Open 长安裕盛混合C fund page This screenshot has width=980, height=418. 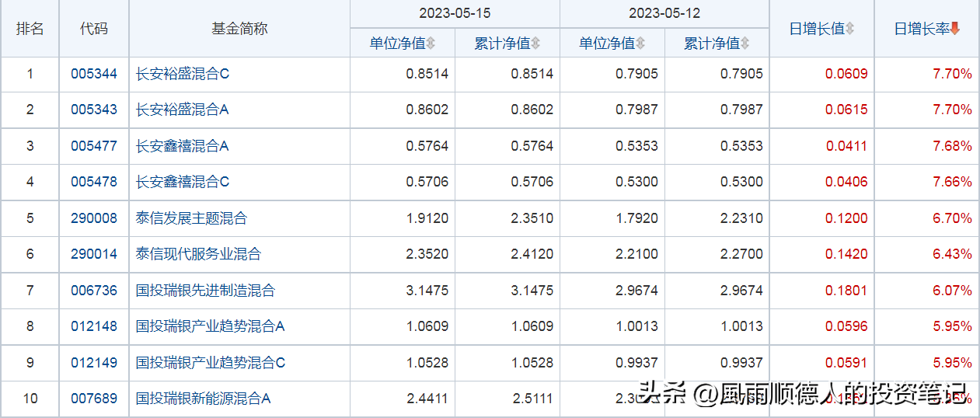click(183, 74)
